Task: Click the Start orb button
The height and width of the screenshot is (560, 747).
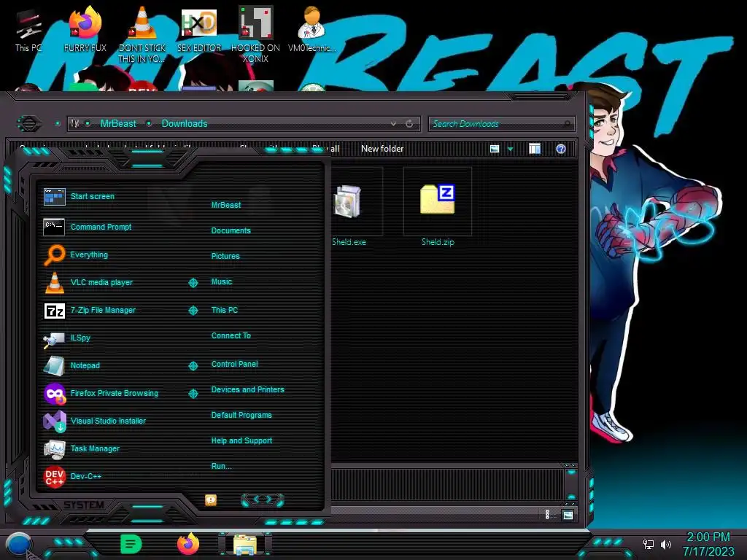Action: click(19, 545)
